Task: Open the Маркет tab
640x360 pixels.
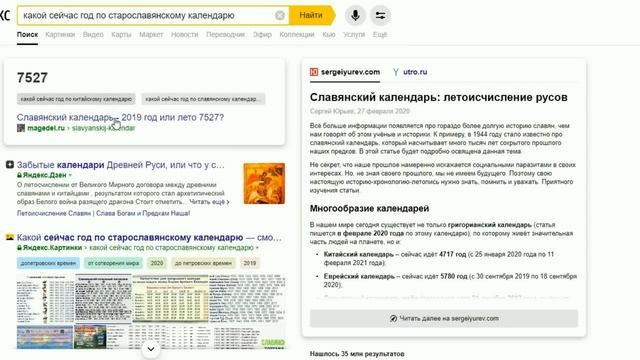Action: 151,35
